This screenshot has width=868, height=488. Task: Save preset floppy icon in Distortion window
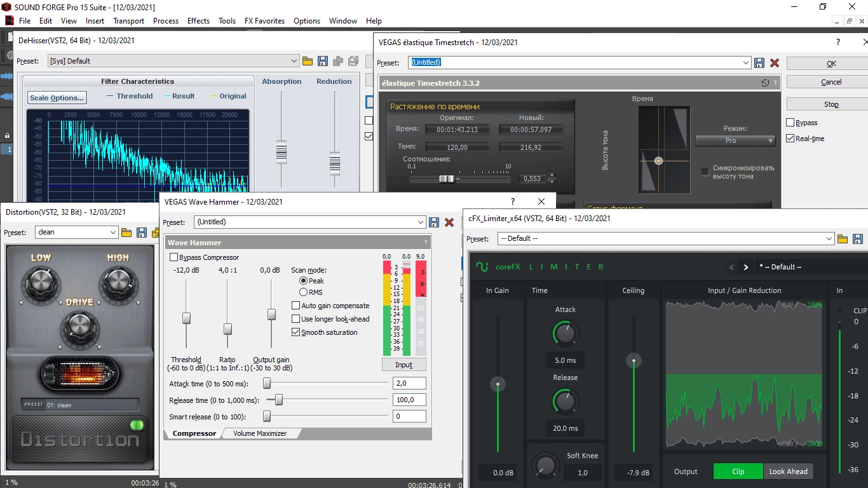click(142, 233)
